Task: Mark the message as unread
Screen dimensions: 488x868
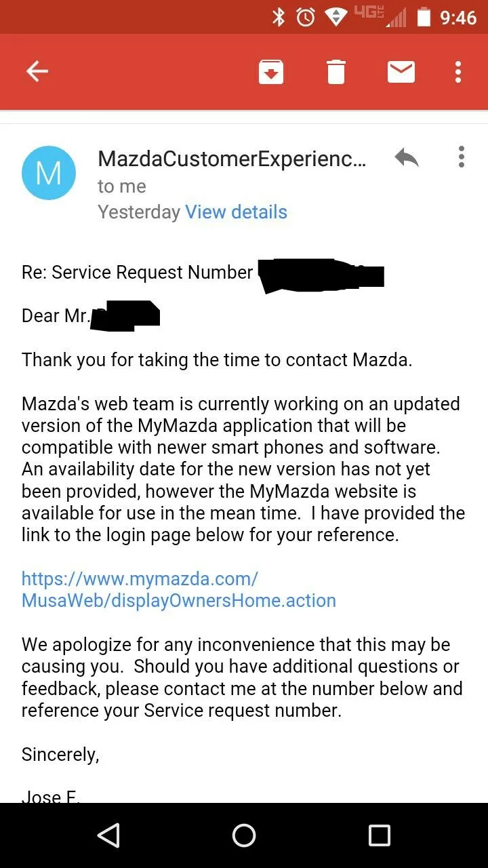Action: 401,71
